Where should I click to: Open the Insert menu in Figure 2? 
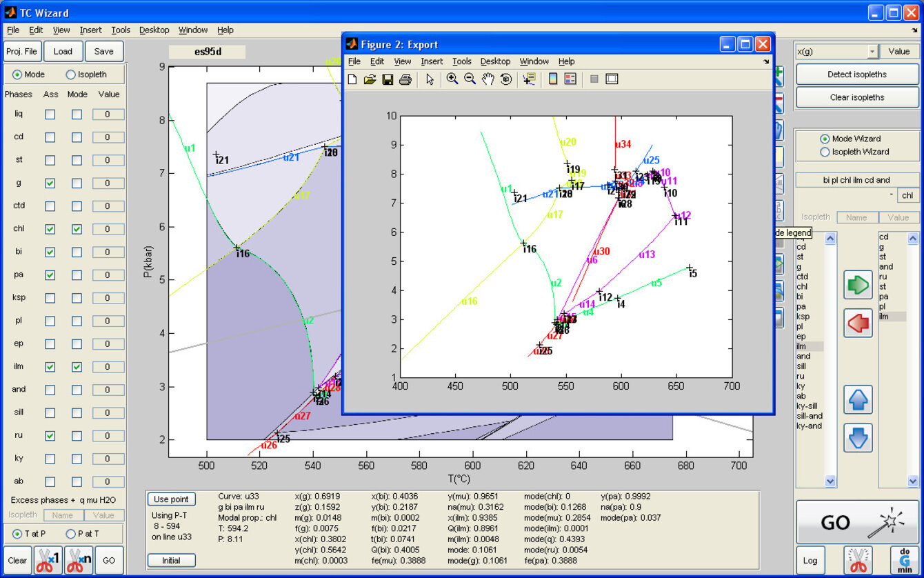click(432, 61)
